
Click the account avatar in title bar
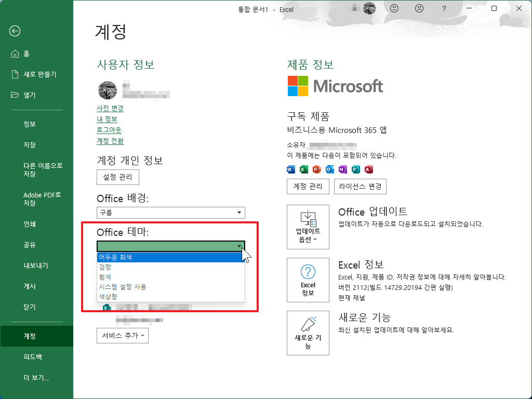pos(369,8)
